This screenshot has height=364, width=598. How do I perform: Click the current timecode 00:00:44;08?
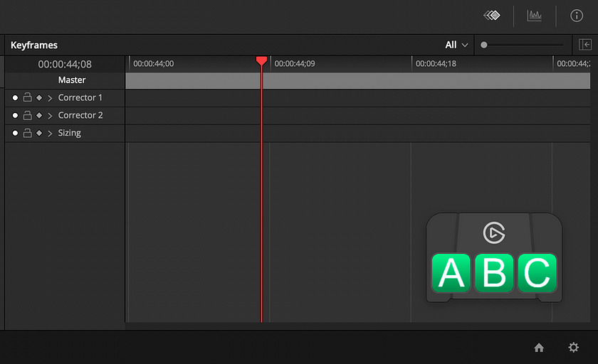[x=65, y=64]
